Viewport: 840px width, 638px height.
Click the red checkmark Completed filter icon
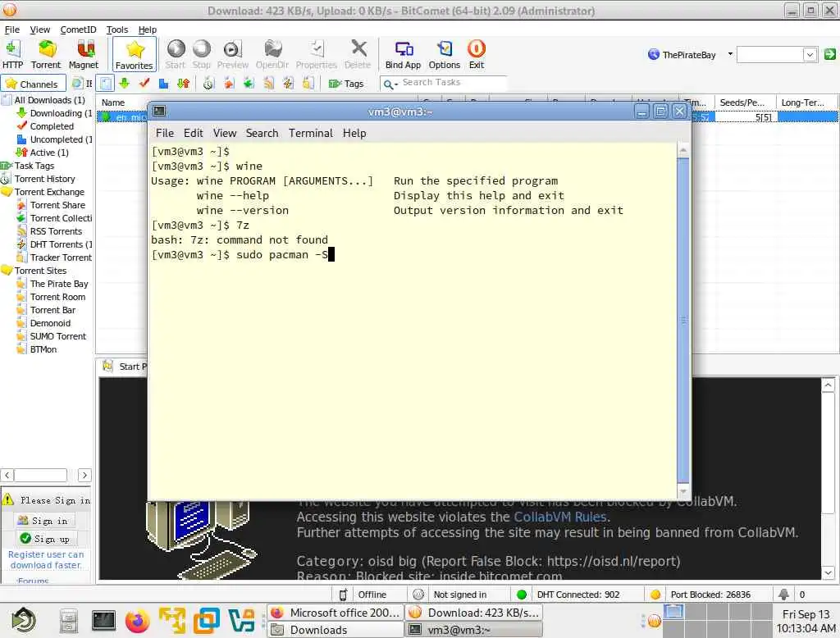144,83
